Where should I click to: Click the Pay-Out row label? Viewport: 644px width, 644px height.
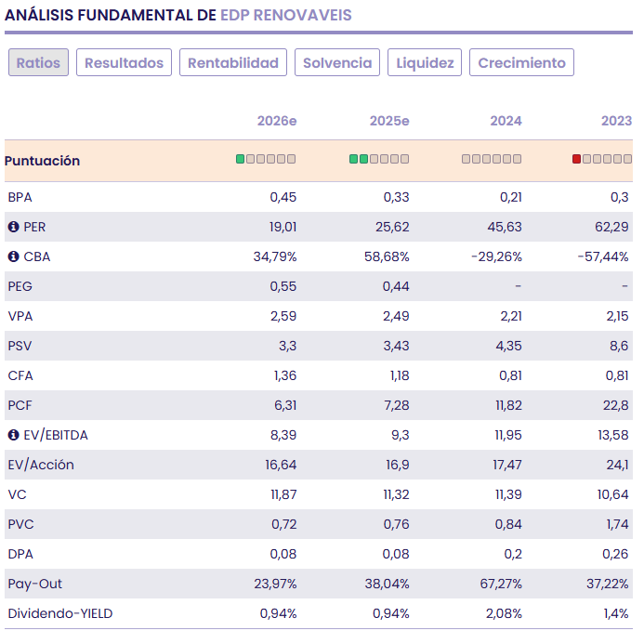[35, 584]
